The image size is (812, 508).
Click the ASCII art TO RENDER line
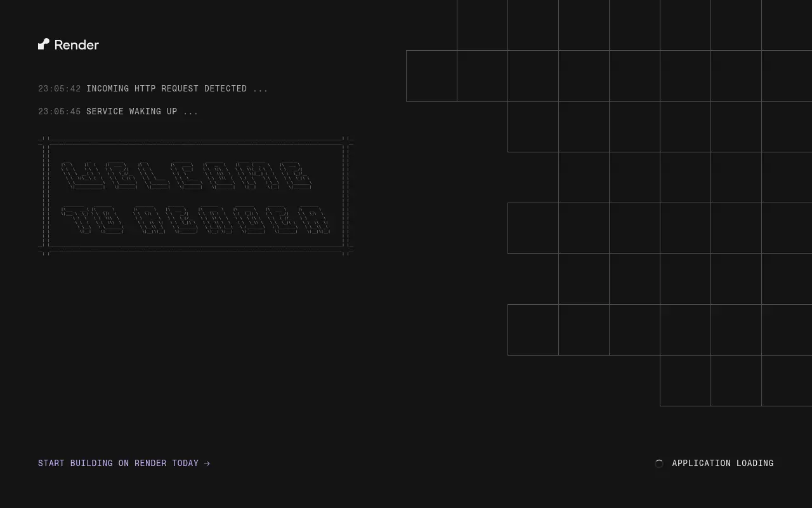[195, 220]
